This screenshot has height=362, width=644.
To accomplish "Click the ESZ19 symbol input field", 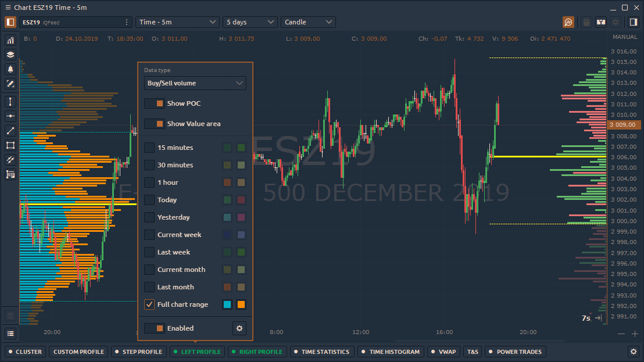I will [x=70, y=21].
